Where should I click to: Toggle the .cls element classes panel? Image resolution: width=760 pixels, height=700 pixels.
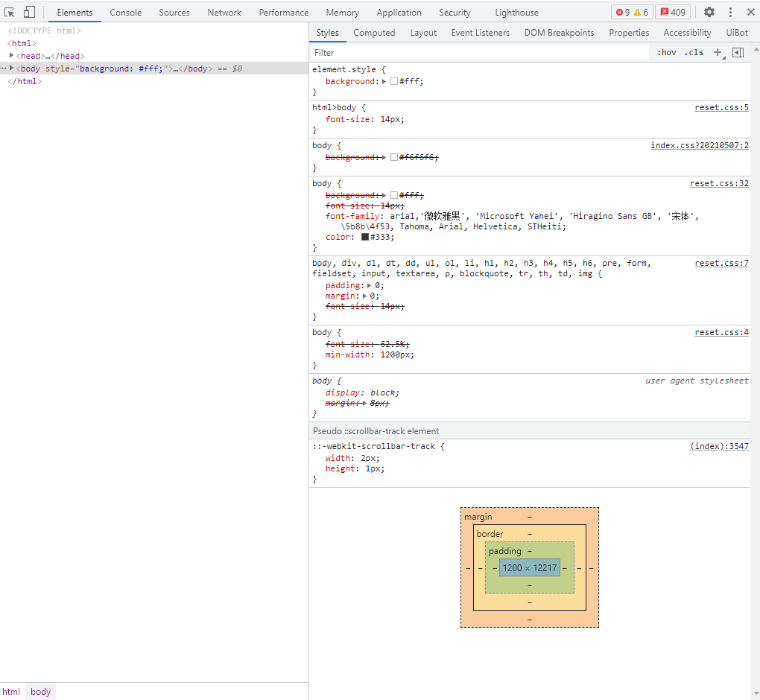(x=694, y=52)
